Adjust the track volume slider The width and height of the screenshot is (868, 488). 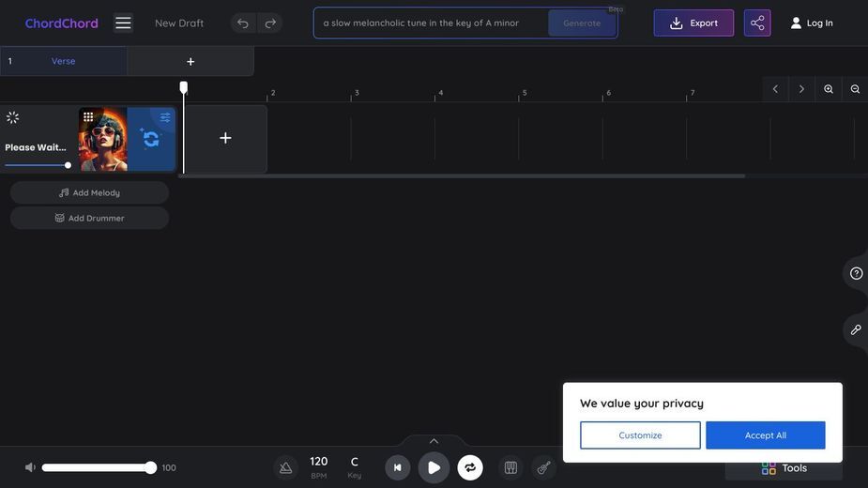[38, 165]
